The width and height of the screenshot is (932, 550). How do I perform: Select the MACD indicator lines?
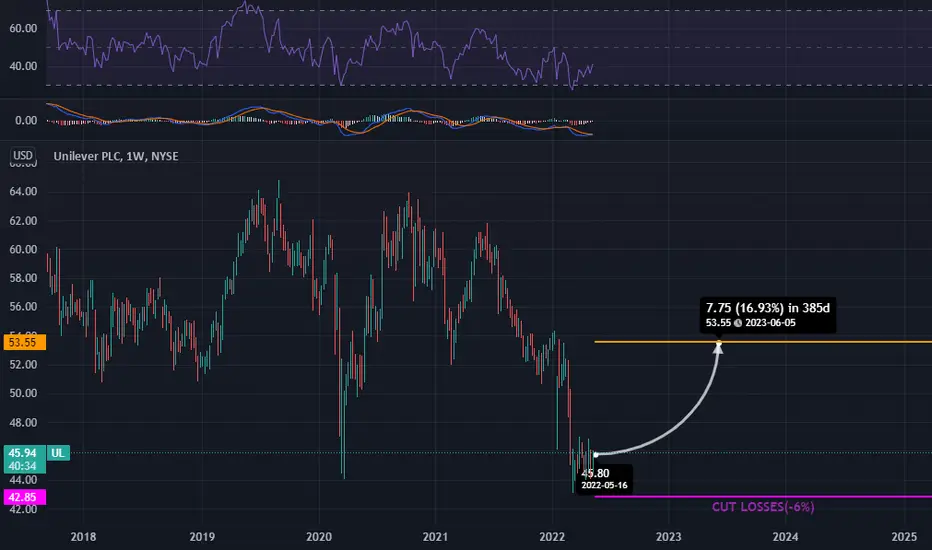point(319,120)
